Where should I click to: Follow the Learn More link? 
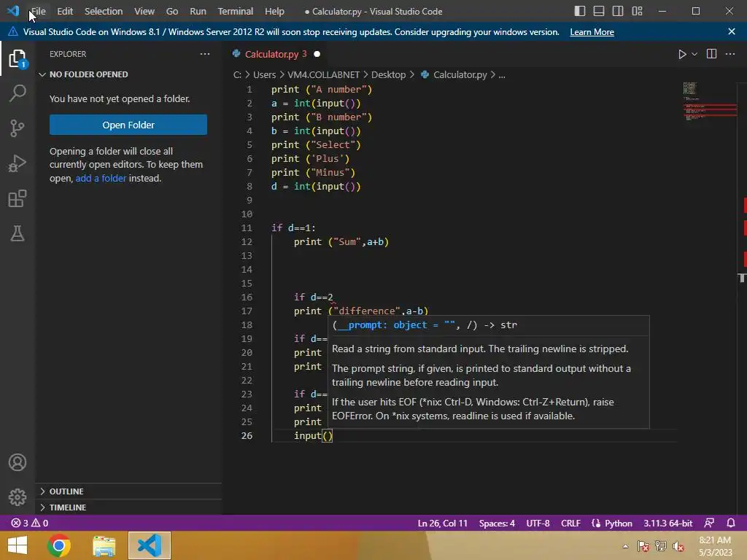(x=592, y=32)
